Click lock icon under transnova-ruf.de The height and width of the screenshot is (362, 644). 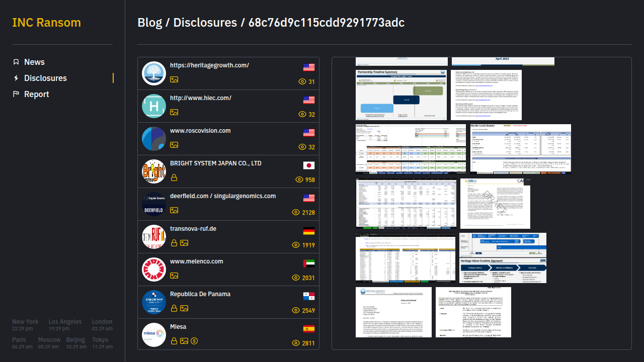tap(174, 243)
